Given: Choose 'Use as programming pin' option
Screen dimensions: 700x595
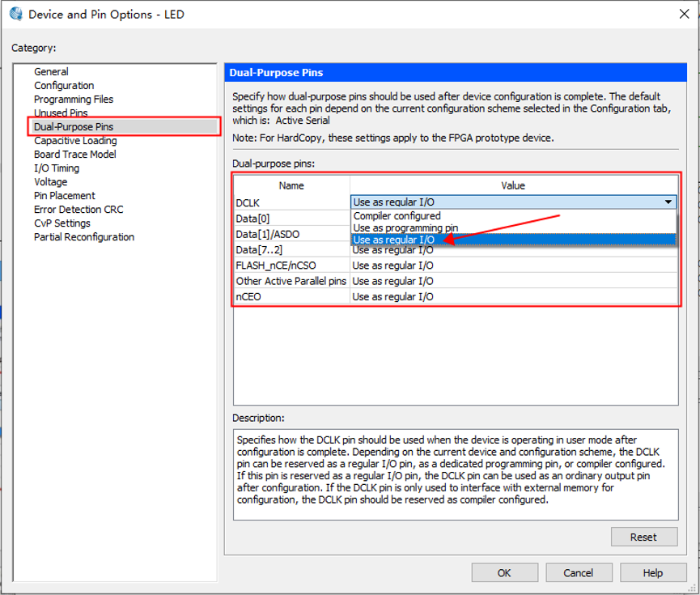Looking at the screenshot, I should coord(405,228).
